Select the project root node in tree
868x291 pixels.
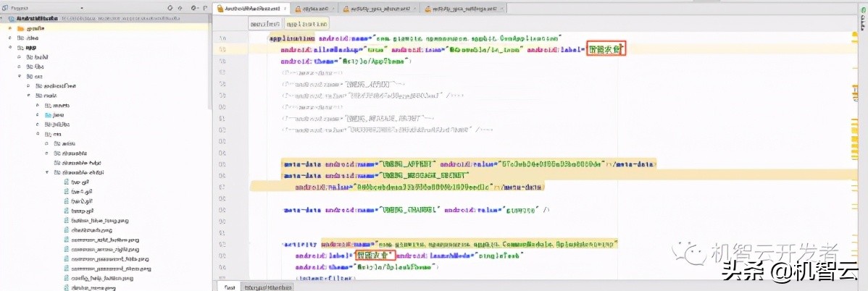point(105,18)
